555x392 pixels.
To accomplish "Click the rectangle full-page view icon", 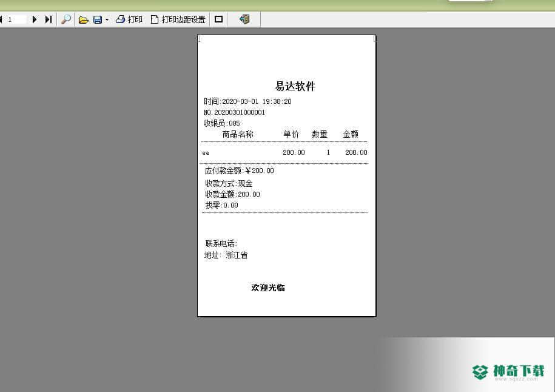I will tap(219, 19).
